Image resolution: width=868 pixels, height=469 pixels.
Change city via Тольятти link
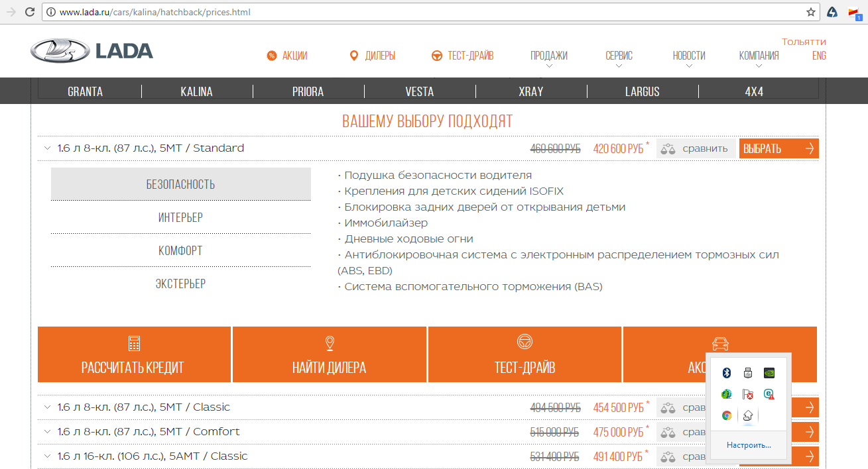[804, 42]
